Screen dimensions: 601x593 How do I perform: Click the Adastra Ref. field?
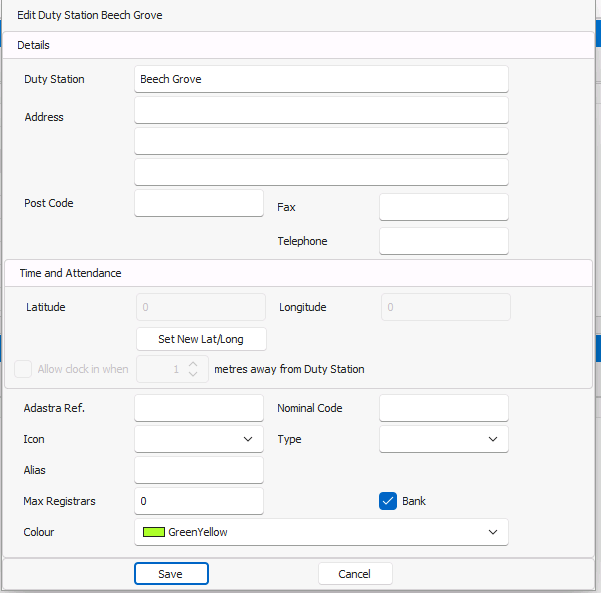point(198,408)
